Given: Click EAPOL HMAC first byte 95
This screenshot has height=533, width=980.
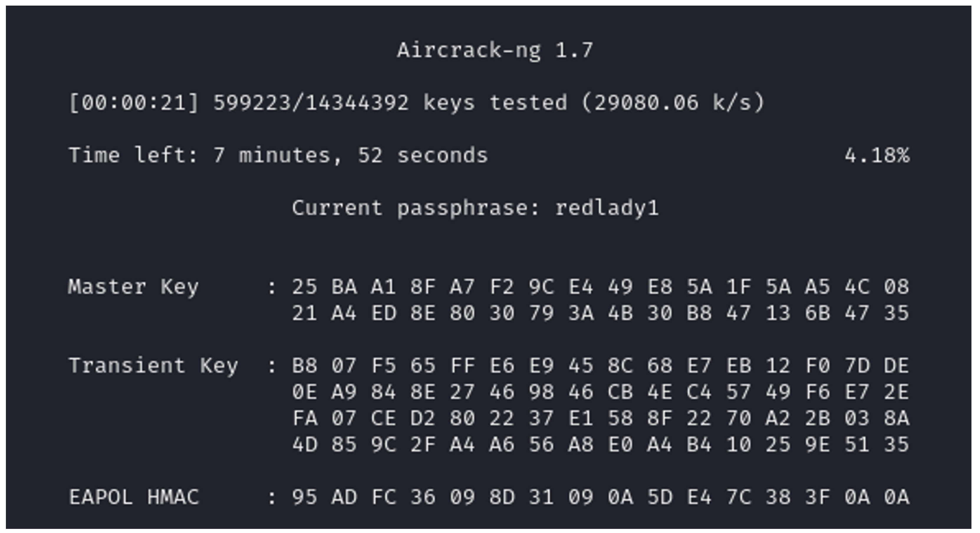Looking at the screenshot, I should (304, 497).
